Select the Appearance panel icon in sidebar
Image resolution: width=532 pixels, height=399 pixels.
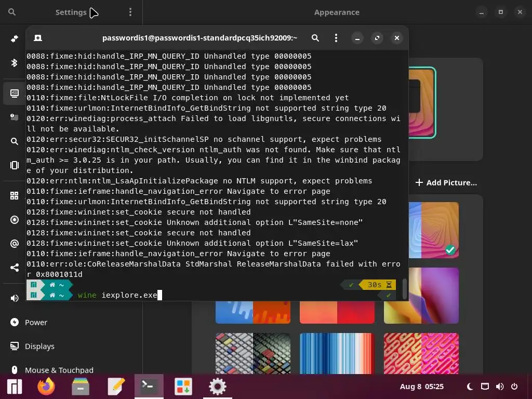[x=14, y=94]
